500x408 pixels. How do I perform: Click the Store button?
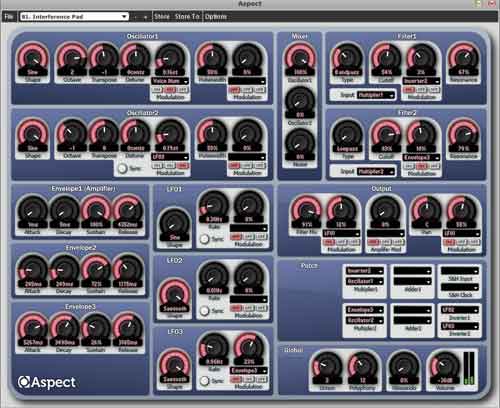[x=162, y=17]
